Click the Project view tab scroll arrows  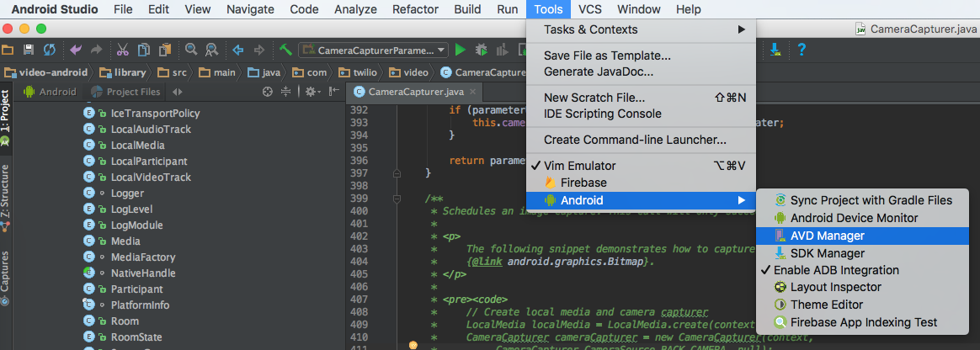[x=178, y=92]
